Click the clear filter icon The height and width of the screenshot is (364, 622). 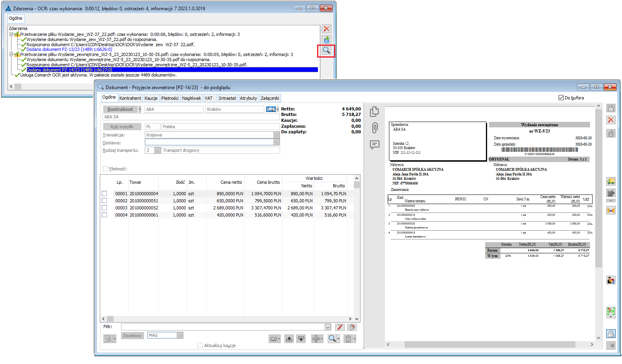[340, 327]
